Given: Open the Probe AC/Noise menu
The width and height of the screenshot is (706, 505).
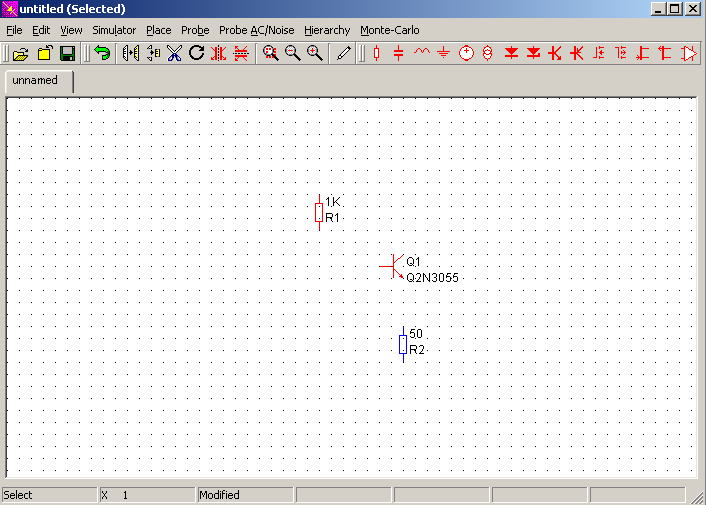Looking at the screenshot, I should [257, 30].
